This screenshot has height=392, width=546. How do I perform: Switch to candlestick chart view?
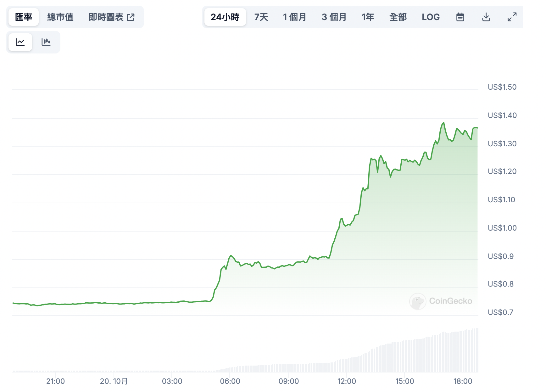pyautogui.click(x=46, y=42)
